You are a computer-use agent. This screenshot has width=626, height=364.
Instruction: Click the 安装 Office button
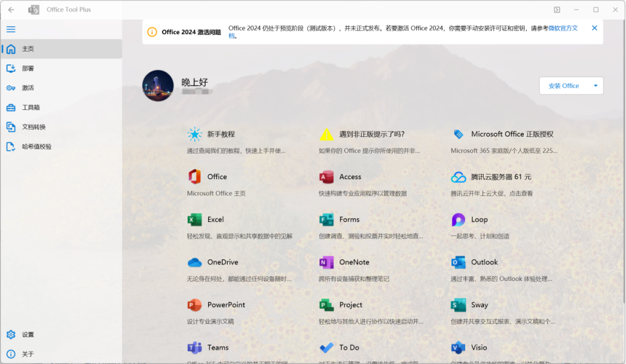[x=564, y=86]
